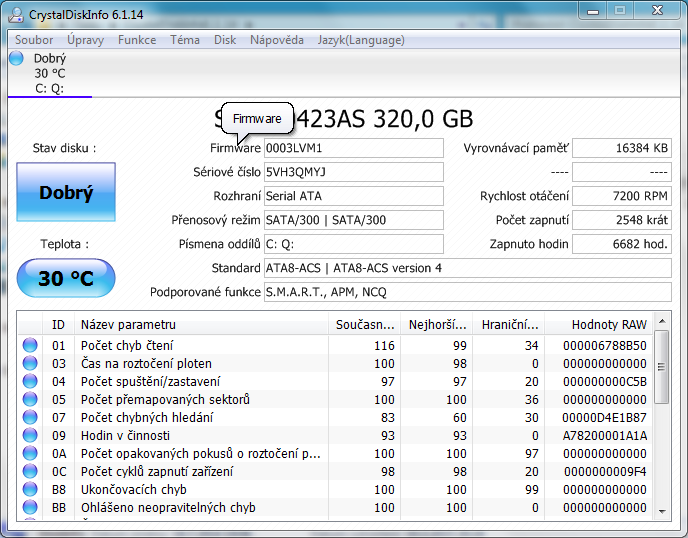Open the Nápověda menu

277,40
